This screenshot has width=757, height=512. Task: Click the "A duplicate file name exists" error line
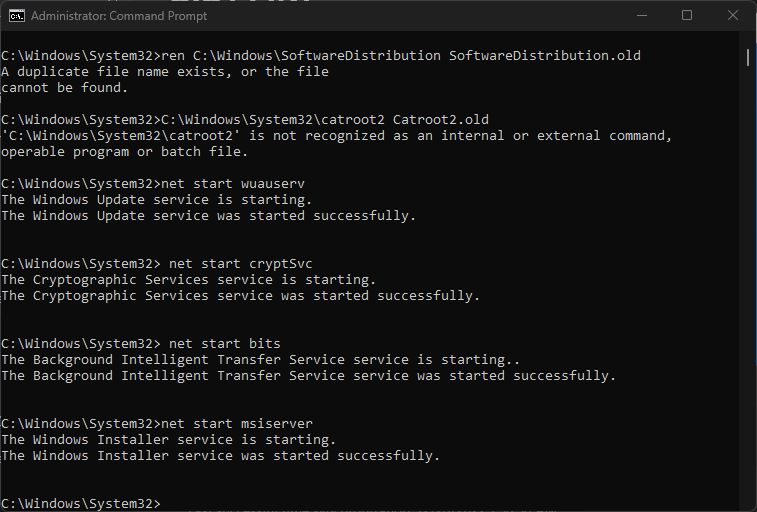[x=165, y=71]
